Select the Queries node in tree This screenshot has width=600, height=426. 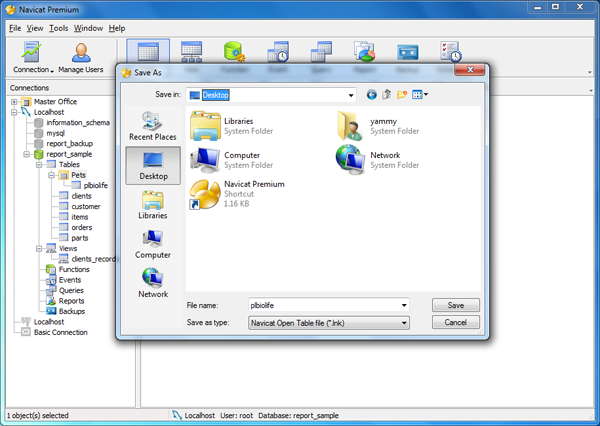[x=71, y=290]
